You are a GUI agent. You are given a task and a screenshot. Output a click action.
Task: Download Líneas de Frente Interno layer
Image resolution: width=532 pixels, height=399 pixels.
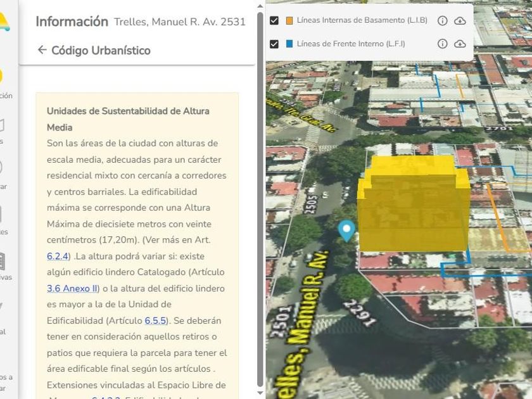[x=460, y=44]
